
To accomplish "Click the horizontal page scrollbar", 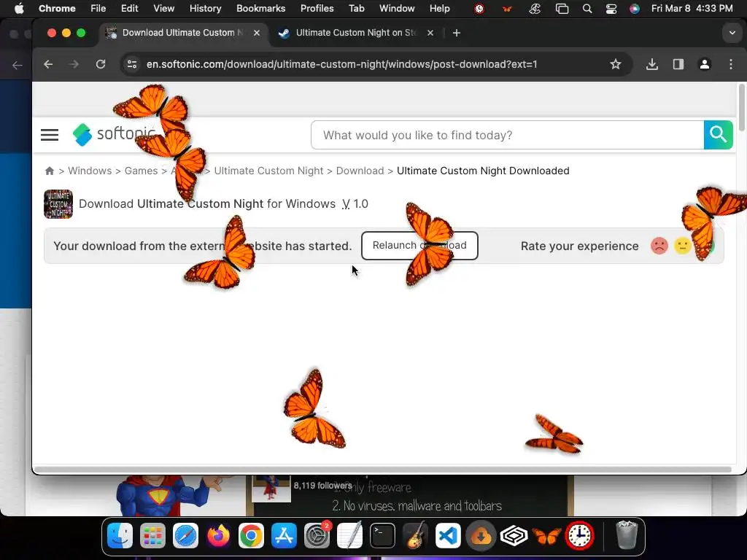I will [382, 470].
